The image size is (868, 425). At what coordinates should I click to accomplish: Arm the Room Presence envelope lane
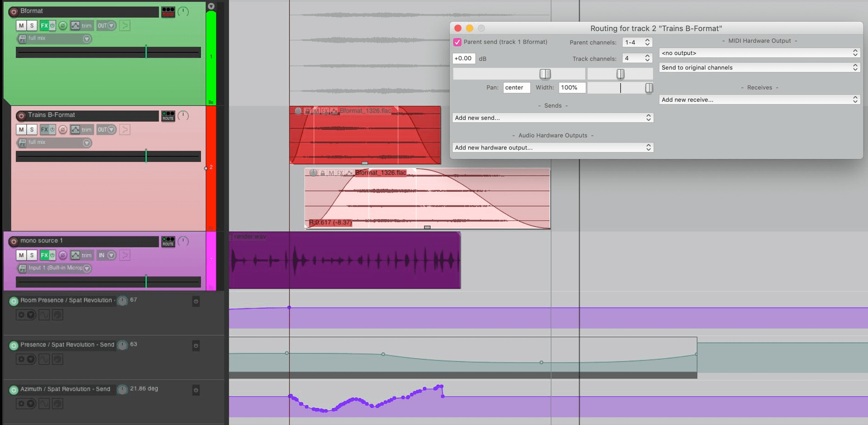coord(13,301)
